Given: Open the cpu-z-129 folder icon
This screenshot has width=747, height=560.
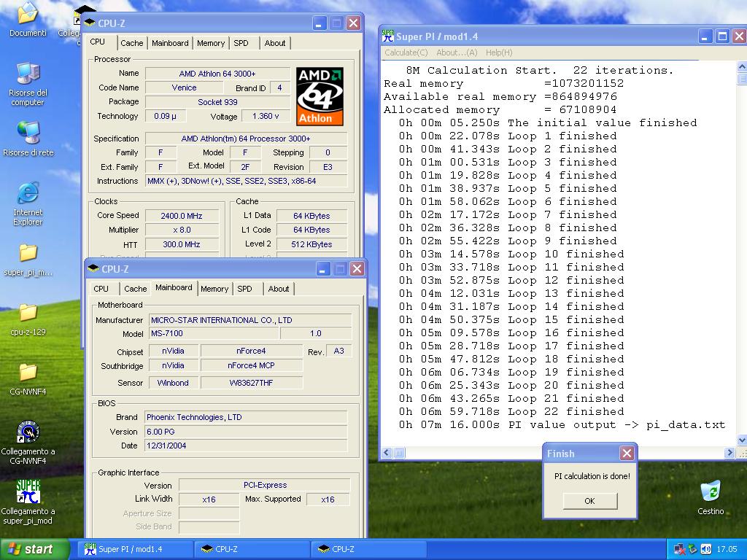Looking at the screenshot, I should click(x=28, y=313).
